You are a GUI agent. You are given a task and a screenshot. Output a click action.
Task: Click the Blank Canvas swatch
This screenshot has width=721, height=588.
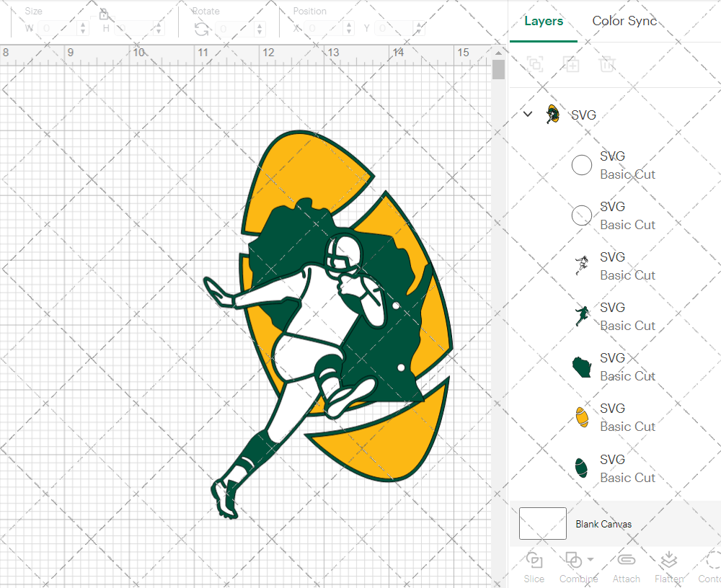[x=543, y=523]
